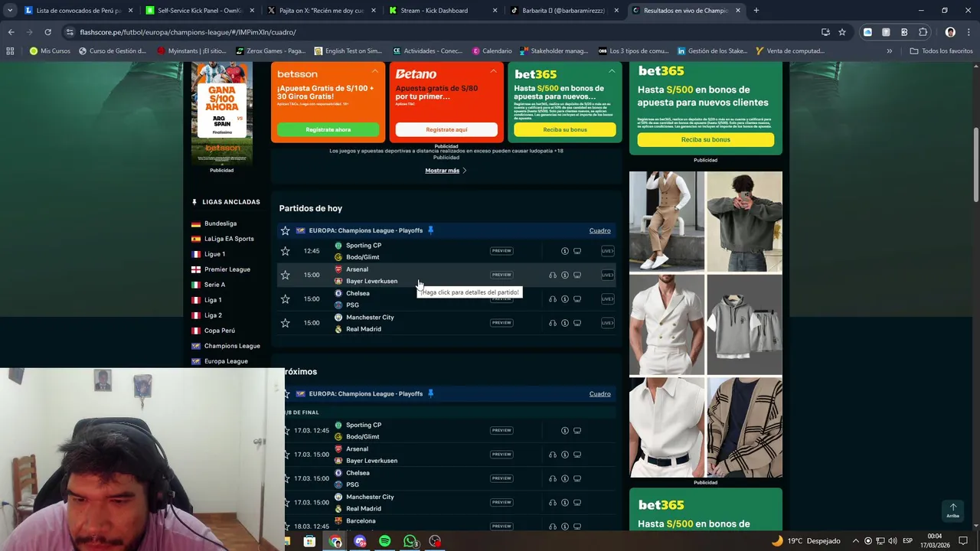Click TV broadcast icon for Sporting CP match today
980x551 pixels.
(577, 251)
